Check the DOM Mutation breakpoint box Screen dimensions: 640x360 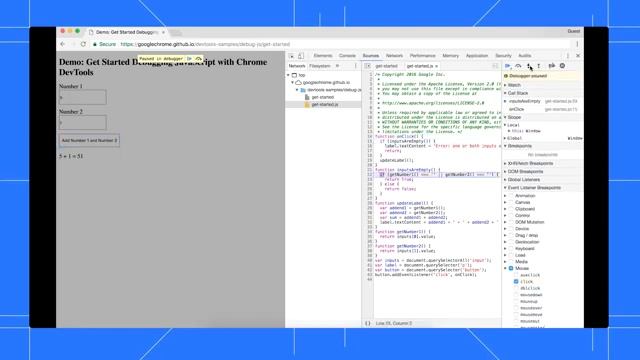pos(511,222)
